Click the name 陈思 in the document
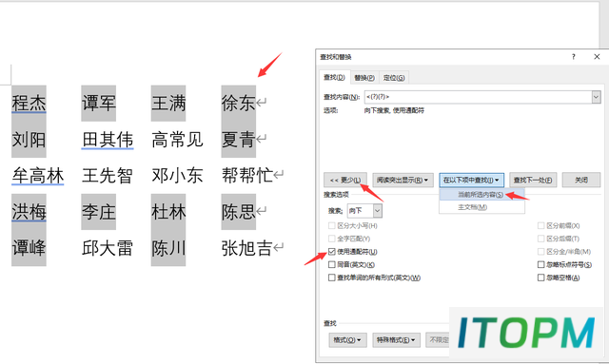Screen dimensions: 609x364 239,212
